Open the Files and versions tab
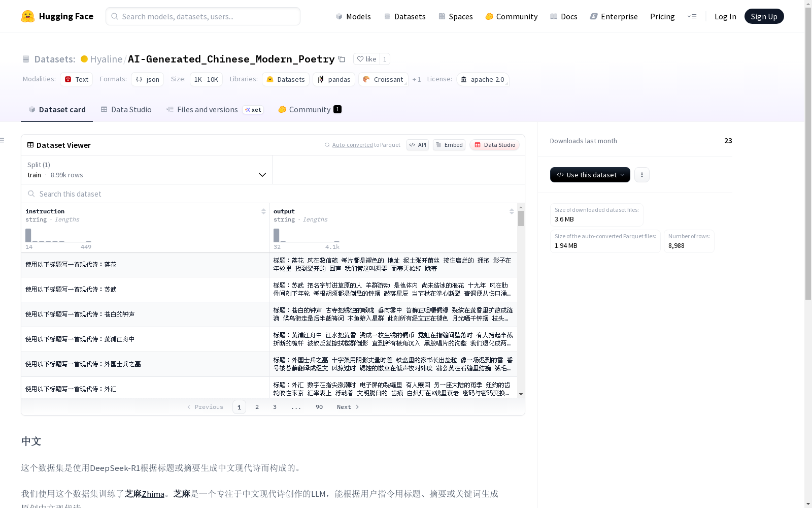The image size is (812, 508). tap(215, 110)
